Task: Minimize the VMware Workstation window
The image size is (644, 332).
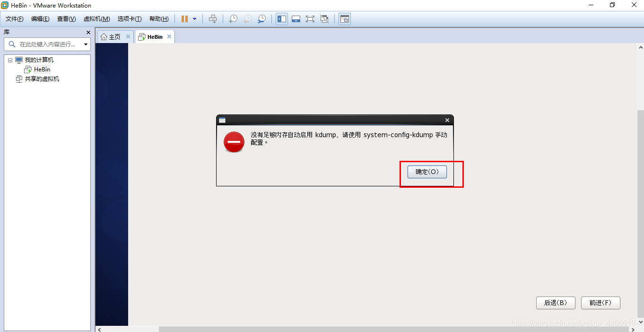Action: point(591,5)
